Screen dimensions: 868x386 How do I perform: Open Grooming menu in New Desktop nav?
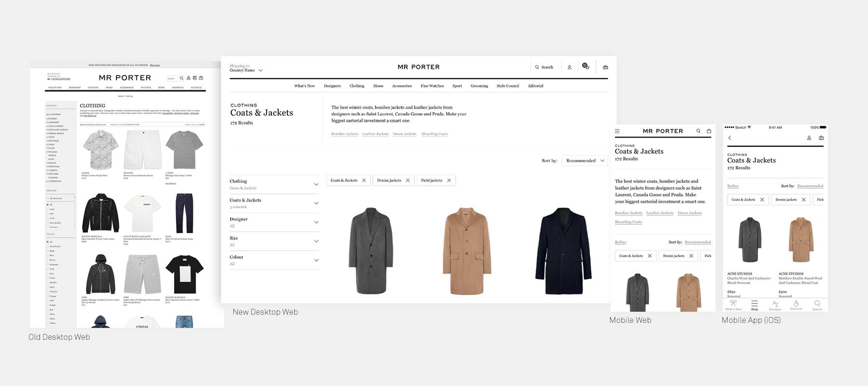(x=479, y=86)
